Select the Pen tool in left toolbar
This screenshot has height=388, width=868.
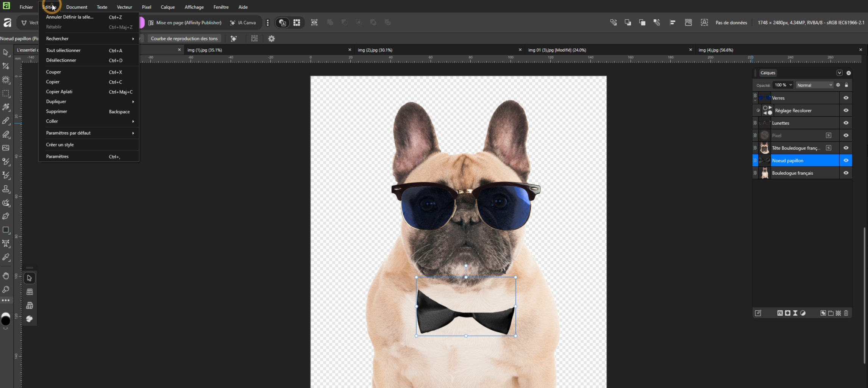6,216
